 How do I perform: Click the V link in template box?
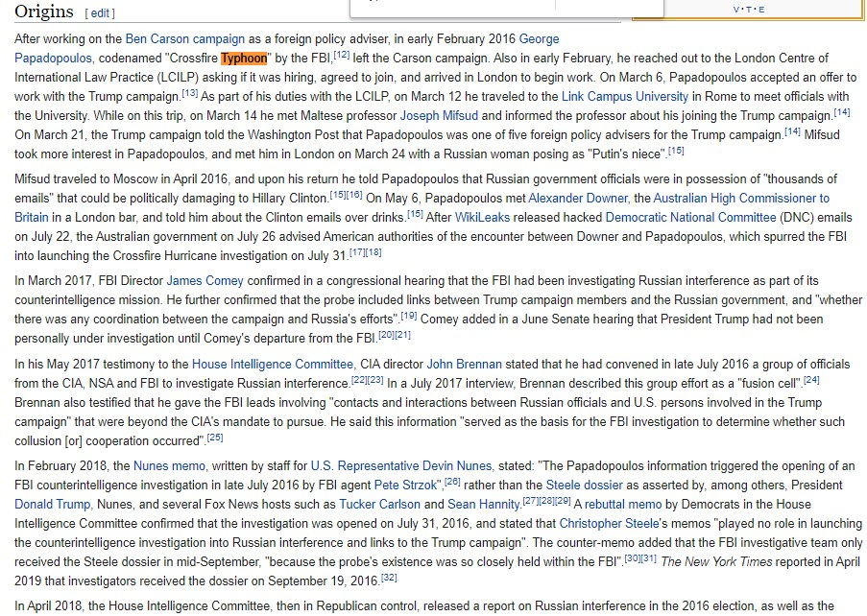pyautogui.click(x=736, y=10)
